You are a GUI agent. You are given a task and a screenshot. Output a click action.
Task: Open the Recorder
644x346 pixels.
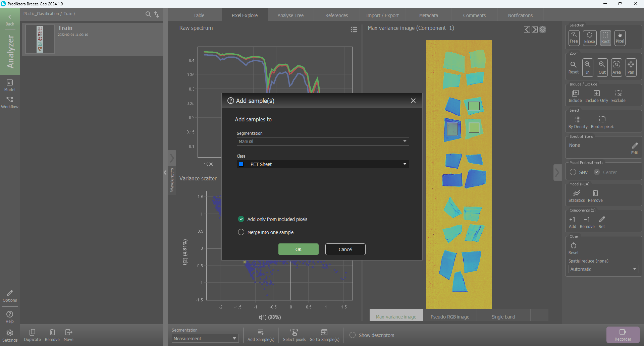coord(623,335)
